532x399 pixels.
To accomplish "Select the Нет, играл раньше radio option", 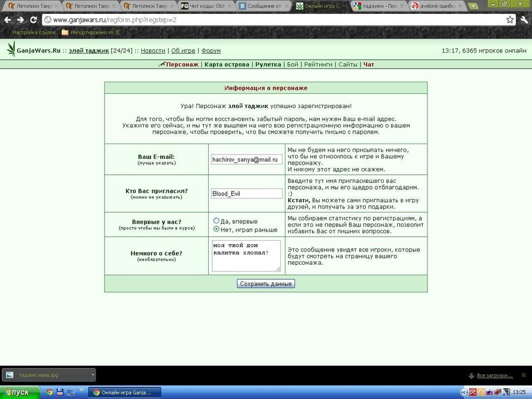I will click(x=216, y=229).
